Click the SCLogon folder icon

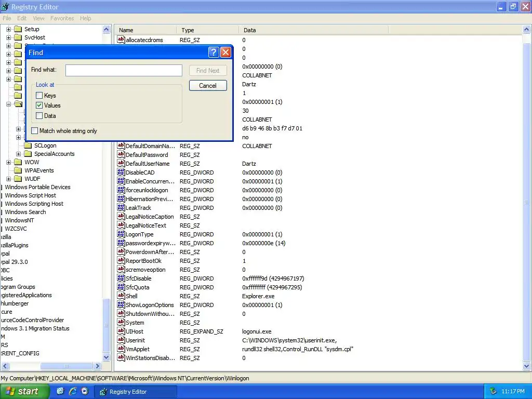28,145
